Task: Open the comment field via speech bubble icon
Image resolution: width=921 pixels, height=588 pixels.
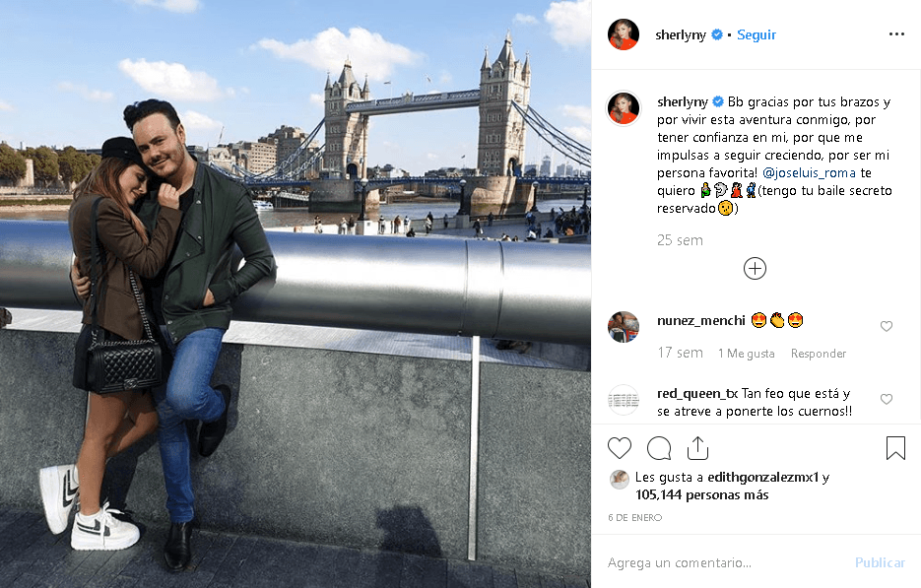Action: pyautogui.click(x=659, y=447)
